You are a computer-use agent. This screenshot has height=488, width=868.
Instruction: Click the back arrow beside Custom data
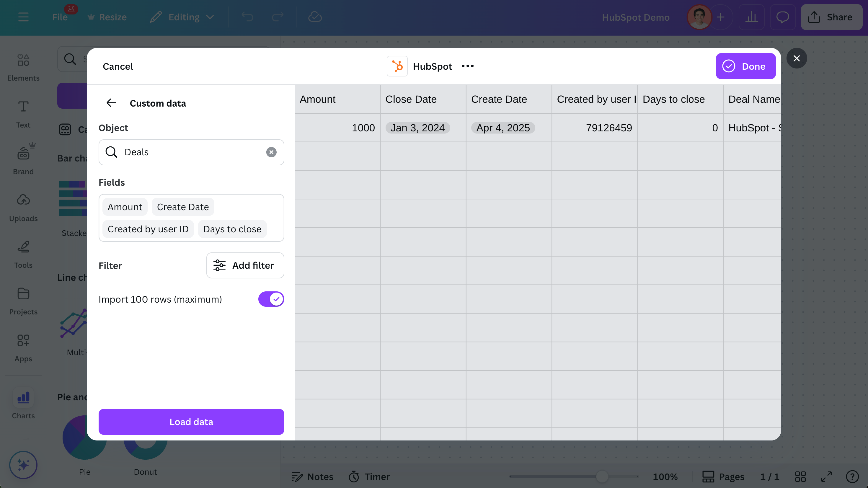(111, 103)
